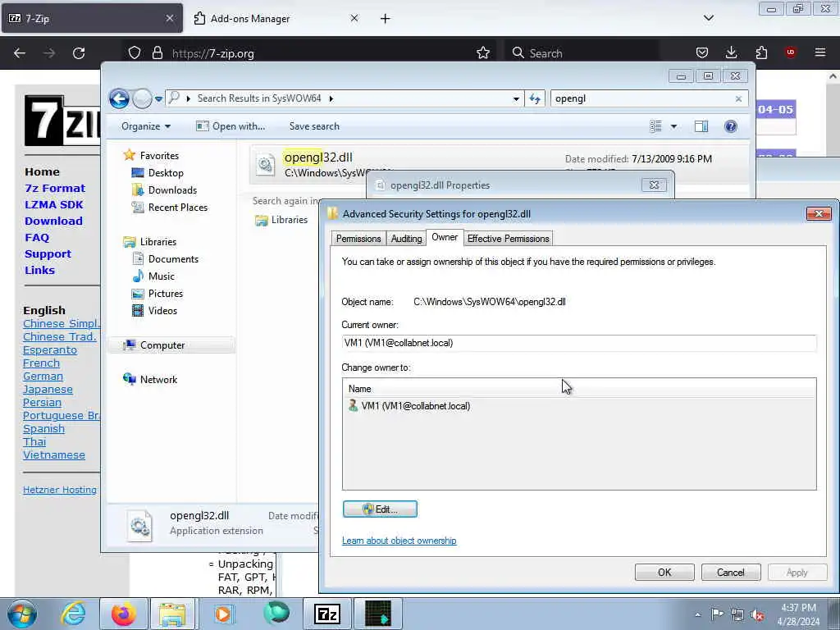The image size is (840, 630).
Task: Open Organize menu in Explorer
Action: 146,126
